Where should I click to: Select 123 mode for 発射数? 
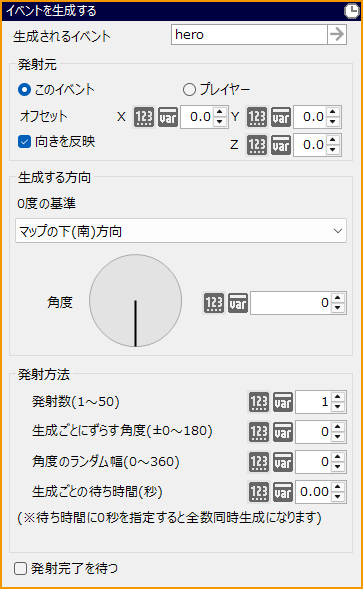259,402
